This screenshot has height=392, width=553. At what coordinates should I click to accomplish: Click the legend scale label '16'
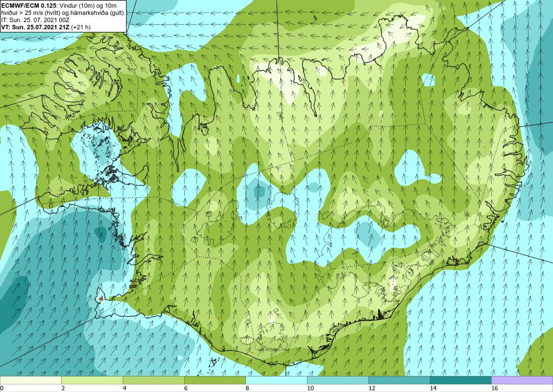(494, 388)
